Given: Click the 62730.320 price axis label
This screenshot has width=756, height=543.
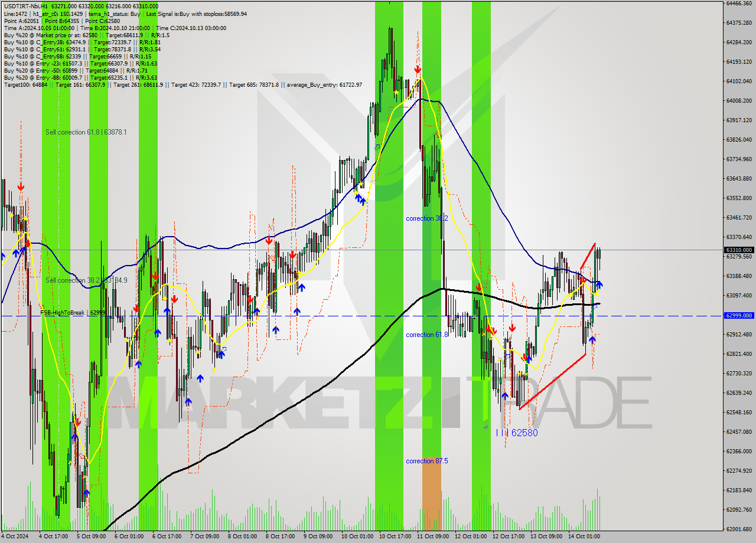Looking at the screenshot, I should coord(738,373).
